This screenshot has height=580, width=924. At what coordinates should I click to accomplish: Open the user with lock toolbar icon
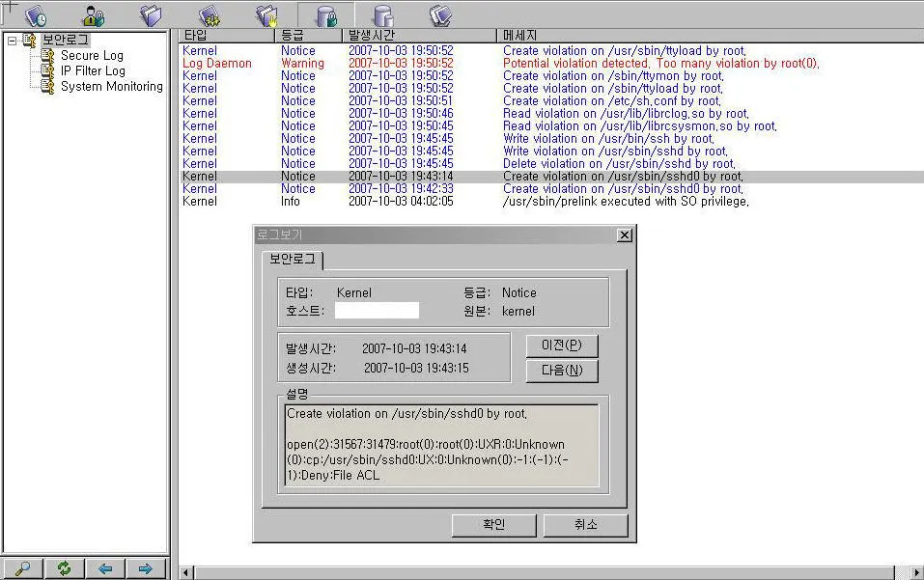94,15
